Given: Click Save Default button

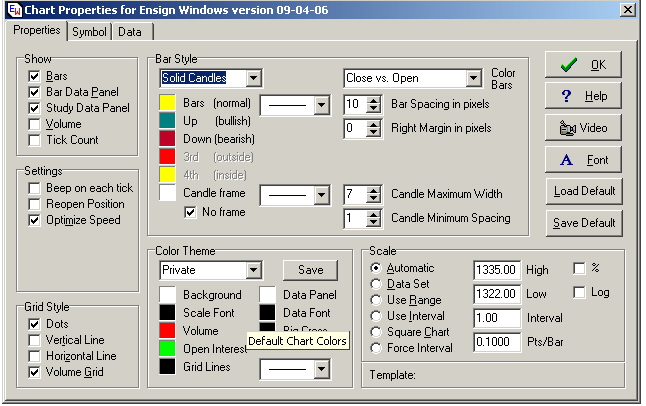Looking at the screenshot, I should [584, 223].
